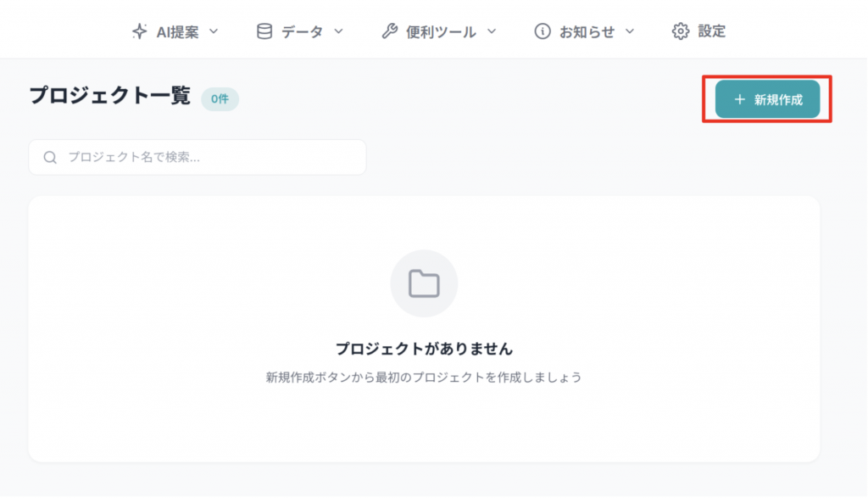Expand the AI提案 dropdown chevron
Screen dimensions: 868x498
point(214,31)
